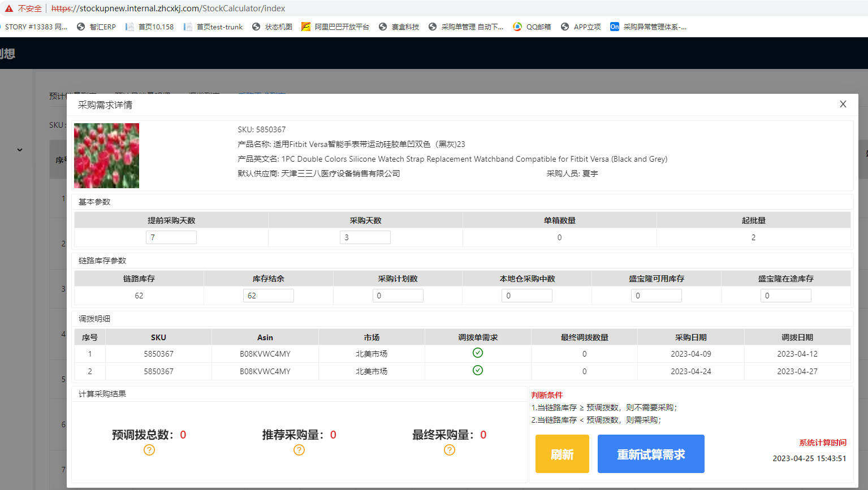Click the 刷新 button

pyautogui.click(x=562, y=454)
